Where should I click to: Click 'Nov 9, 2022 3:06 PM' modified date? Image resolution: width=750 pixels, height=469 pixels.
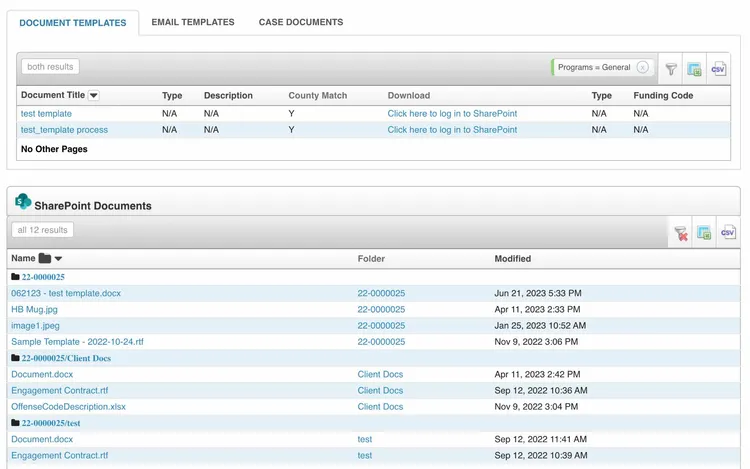pyautogui.click(x=536, y=342)
